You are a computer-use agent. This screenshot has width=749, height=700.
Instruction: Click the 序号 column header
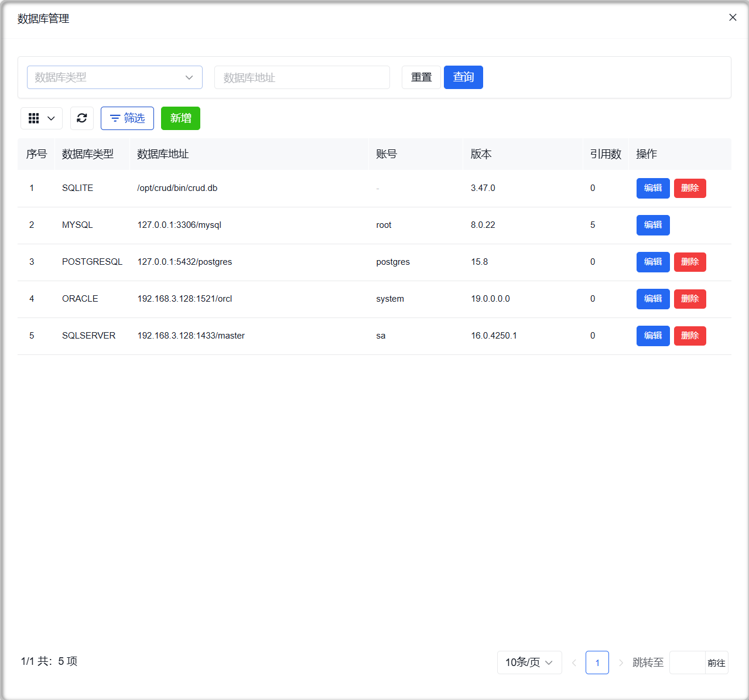click(x=36, y=154)
